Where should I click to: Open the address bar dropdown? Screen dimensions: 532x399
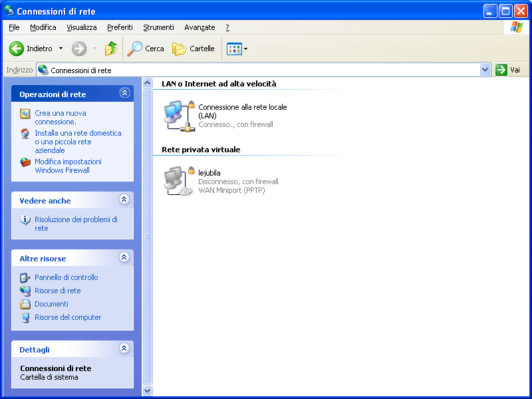pyautogui.click(x=485, y=70)
